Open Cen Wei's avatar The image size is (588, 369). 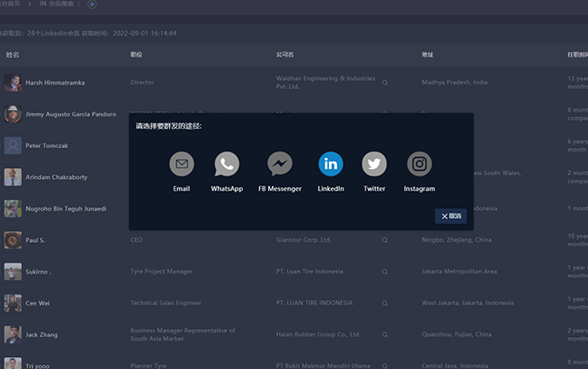point(13,303)
